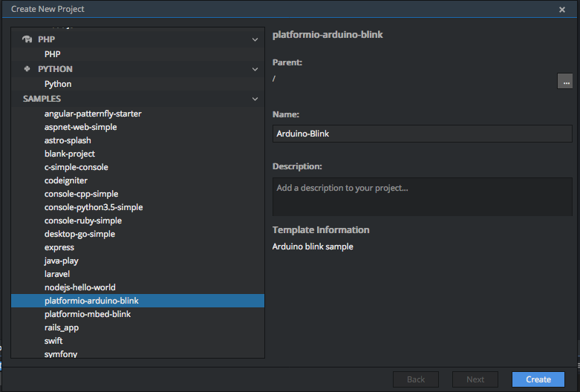The height and width of the screenshot is (392, 580).
Task: Collapse the PYTHON category chevron
Action: (x=255, y=69)
